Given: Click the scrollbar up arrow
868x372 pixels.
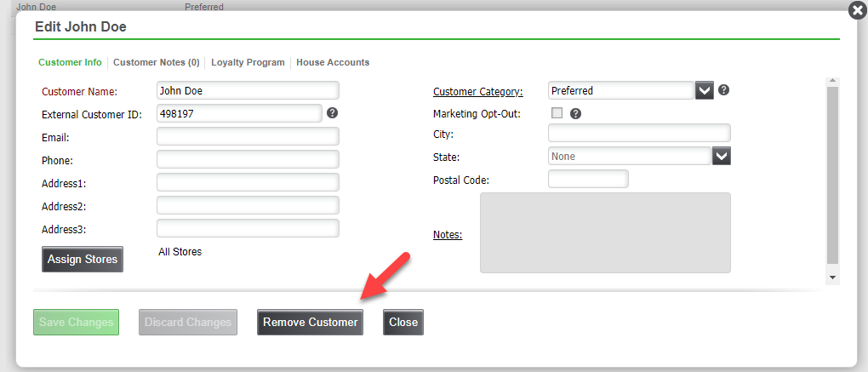Looking at the screenshot, I should click(x=832, y=82).
